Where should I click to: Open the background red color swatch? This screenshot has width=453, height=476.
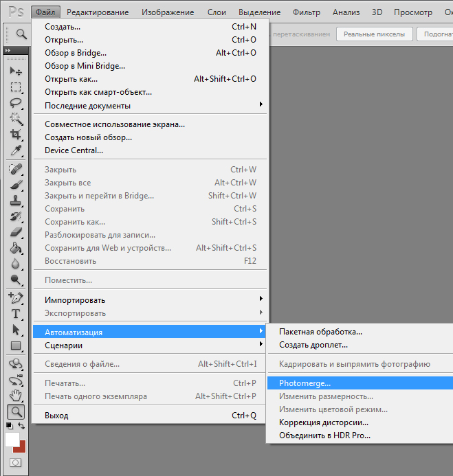21,448
